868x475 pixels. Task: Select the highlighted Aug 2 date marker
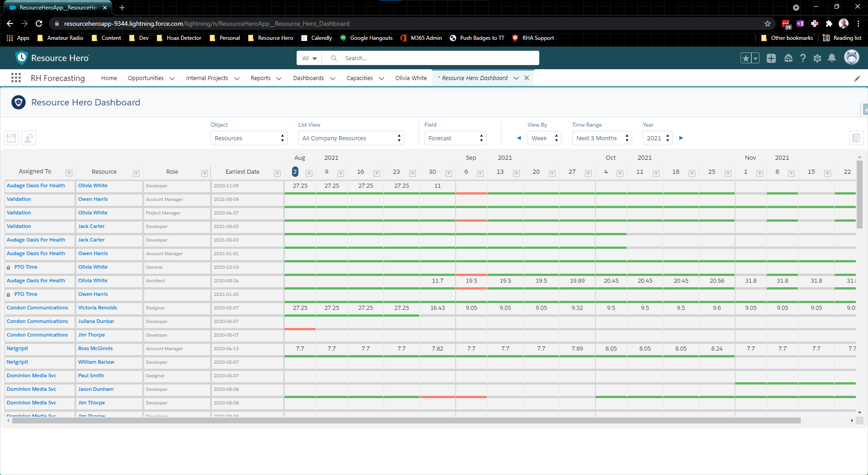click(295, 172)
